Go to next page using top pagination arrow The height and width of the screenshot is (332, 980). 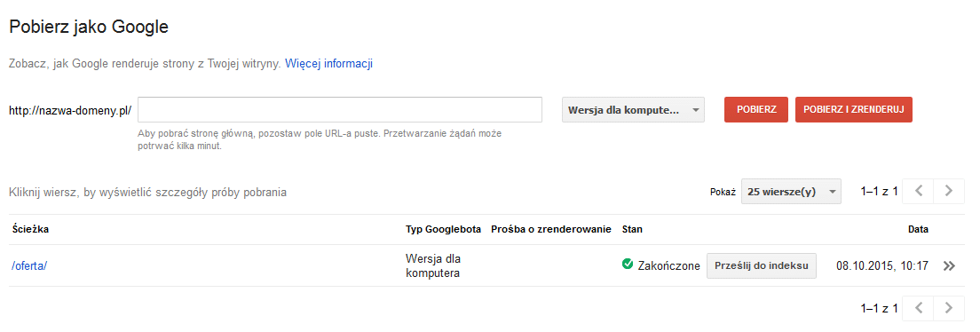coord(949,192)
